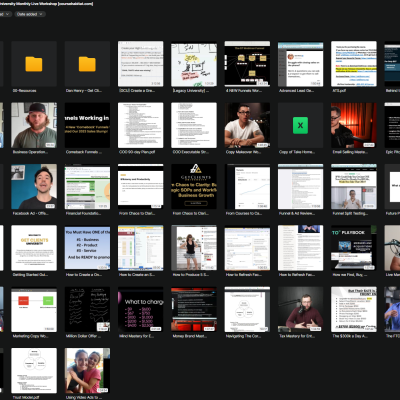Select the '00-Resources' folder name
Image resolution: width=400 pixels, height=400 pixels.
(x=24, y=91)
